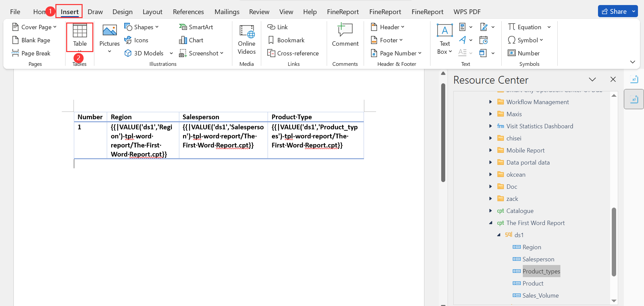
Task: Insert an Online Video
Action: [x=246, y=40]
